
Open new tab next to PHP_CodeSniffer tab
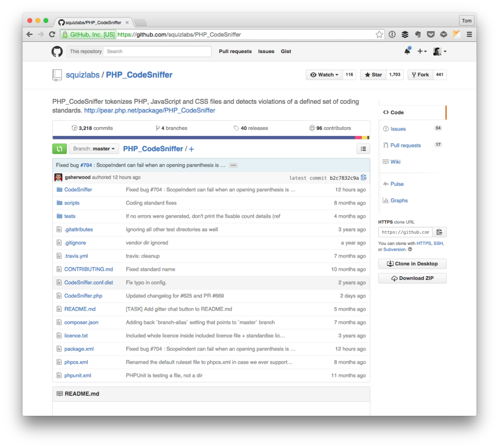(140, 22)
